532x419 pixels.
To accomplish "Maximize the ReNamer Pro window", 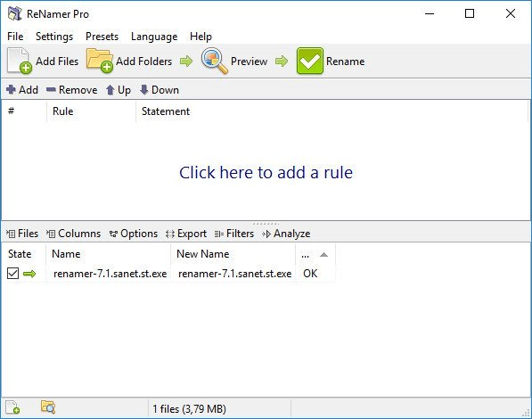I will coord(470,13).
